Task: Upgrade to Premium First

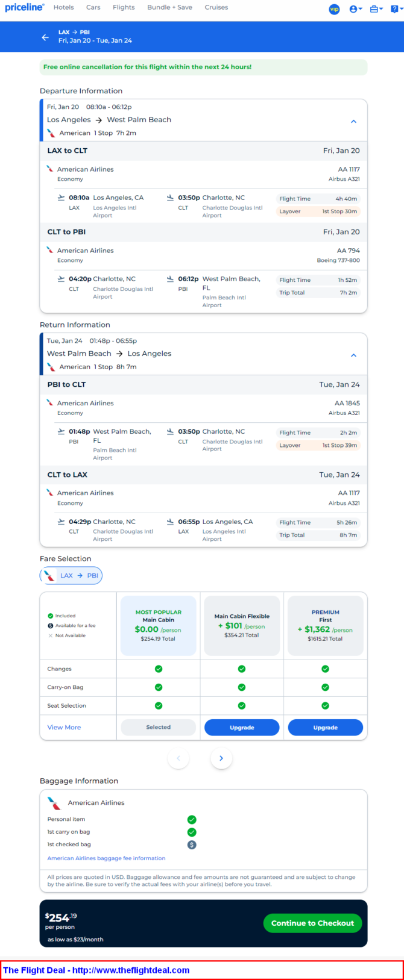Action: (x=326, y=727)
